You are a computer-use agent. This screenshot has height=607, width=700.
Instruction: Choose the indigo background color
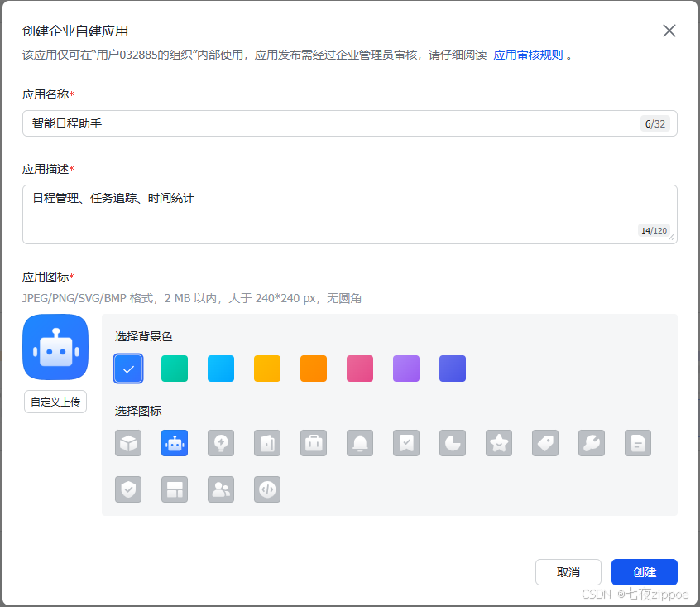[x=453, y=369]
